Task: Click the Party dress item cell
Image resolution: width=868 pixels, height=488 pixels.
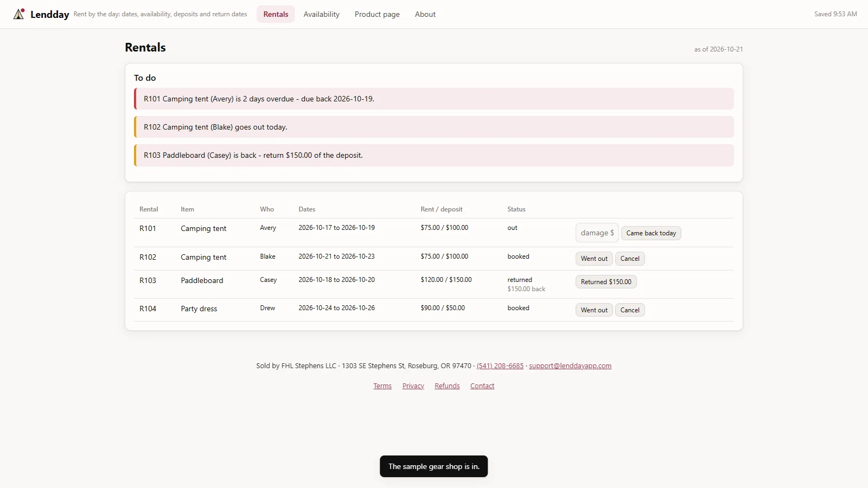Action: click(x=199, y=309)
